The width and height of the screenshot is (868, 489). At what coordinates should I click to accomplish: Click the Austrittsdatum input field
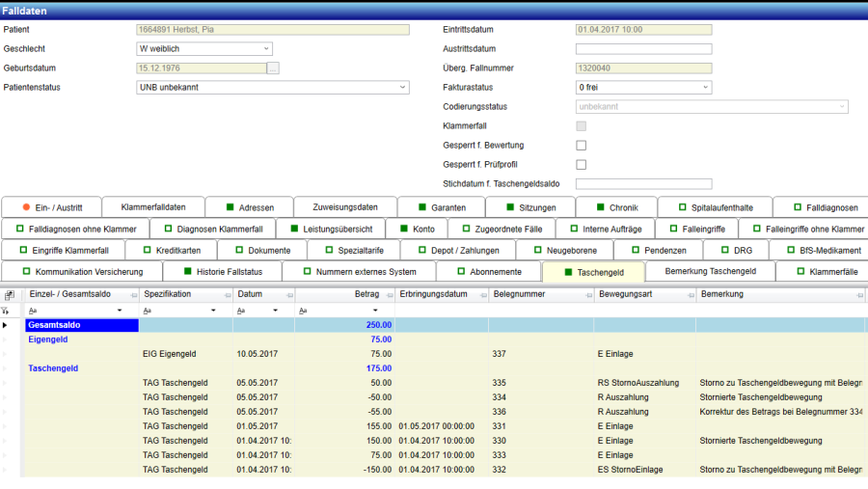pos(643,49)
